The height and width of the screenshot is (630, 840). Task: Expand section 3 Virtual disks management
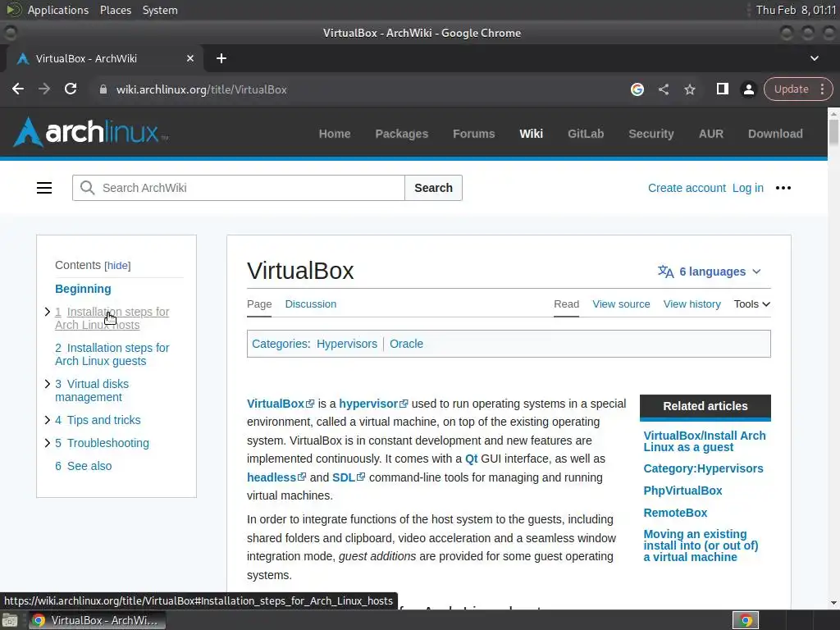point(47,384)
